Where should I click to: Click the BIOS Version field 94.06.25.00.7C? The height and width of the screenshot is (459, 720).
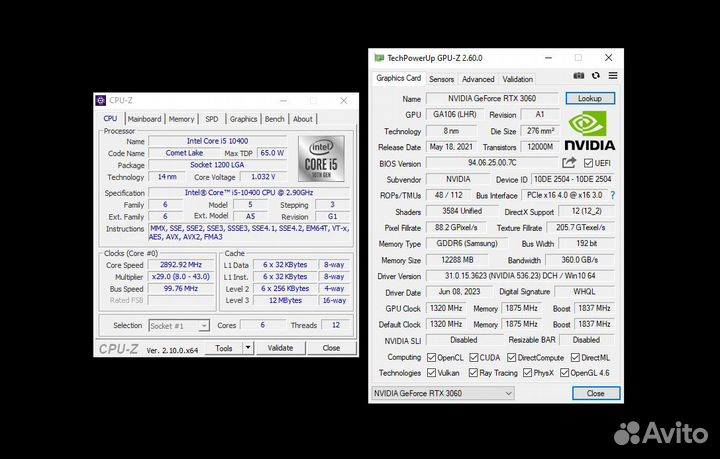click(492, 163)
